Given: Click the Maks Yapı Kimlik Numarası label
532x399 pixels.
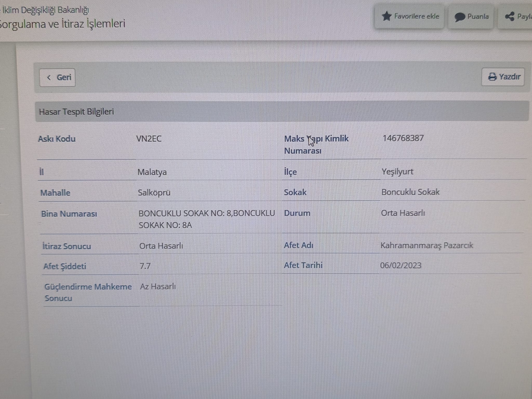Looking at the screenshot, I should [x=316, y=145].
